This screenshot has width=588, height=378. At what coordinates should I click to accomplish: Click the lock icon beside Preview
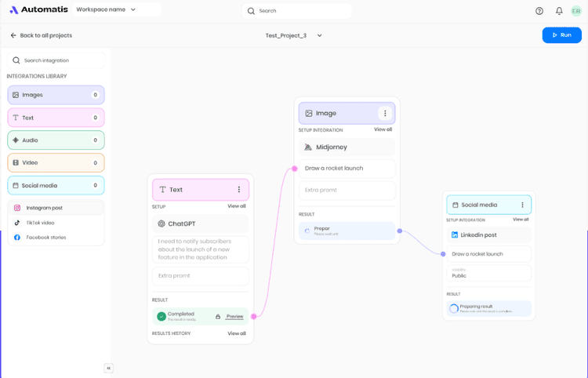(218, 317)
